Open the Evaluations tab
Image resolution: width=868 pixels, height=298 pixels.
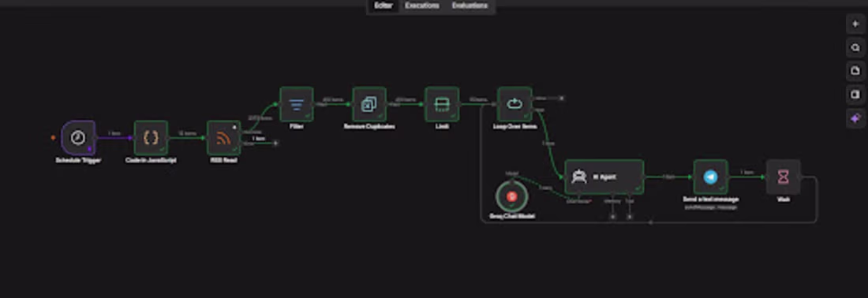click(470, 6)
